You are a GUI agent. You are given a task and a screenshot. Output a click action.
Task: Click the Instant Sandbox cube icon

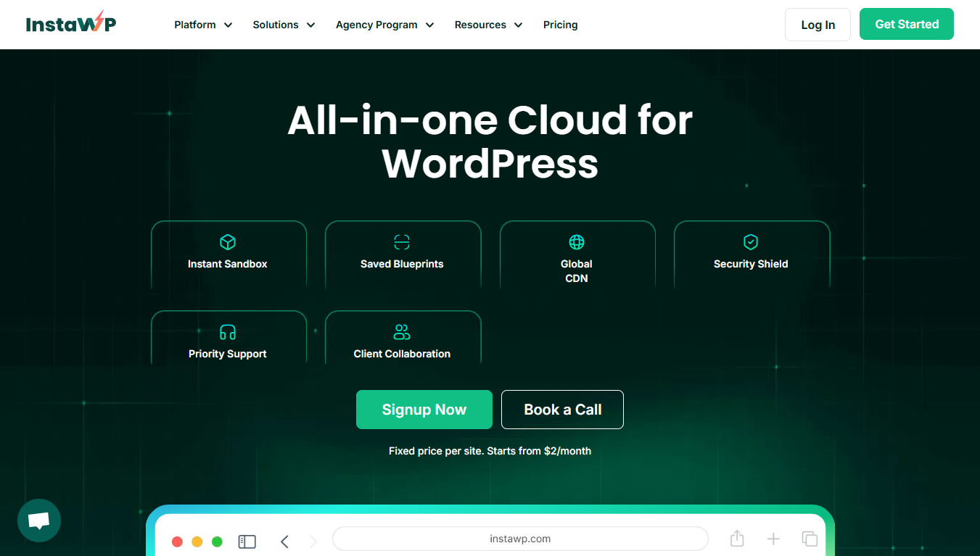(x=228, y=242)
